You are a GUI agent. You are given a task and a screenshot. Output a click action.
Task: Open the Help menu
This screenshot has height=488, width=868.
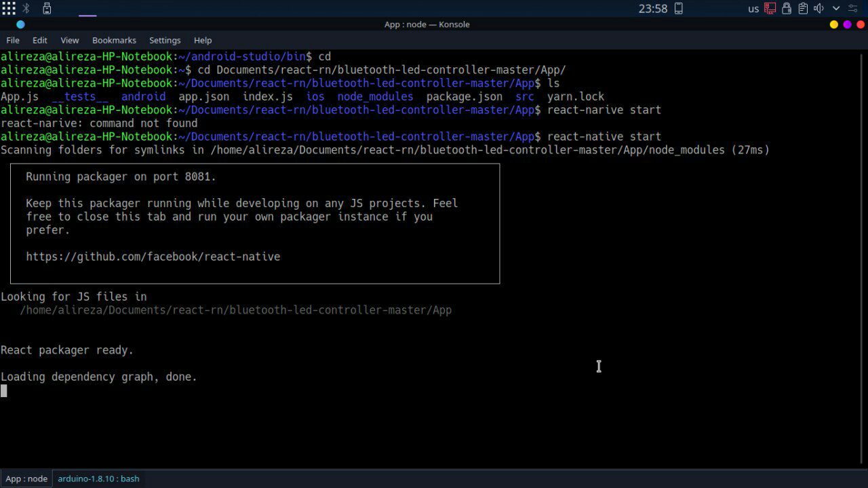coord(203,40)
